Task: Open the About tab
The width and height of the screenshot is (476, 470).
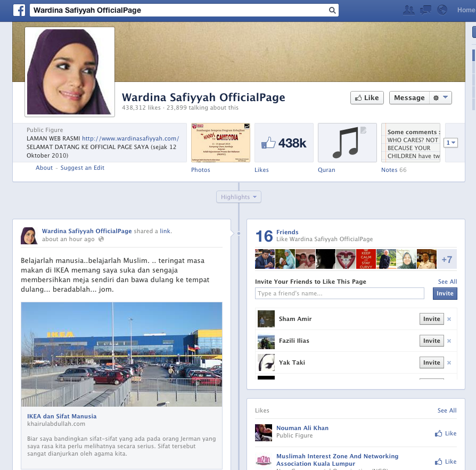Action: click(44, 168)
